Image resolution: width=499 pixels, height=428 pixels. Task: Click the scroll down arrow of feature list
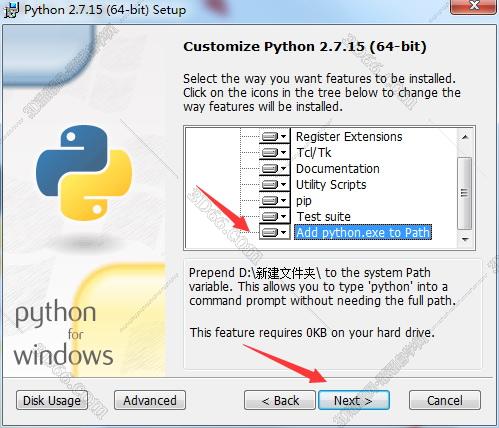[x=465, y=239]
